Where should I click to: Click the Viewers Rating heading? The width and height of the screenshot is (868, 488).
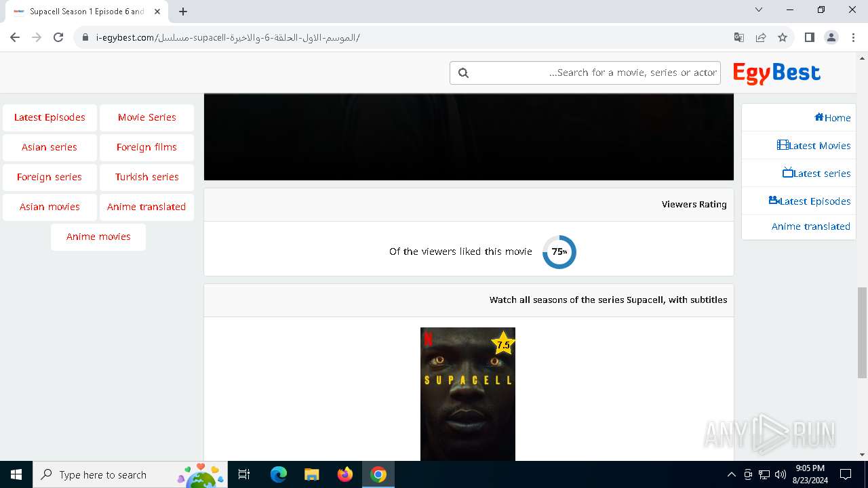pos(694,204)
